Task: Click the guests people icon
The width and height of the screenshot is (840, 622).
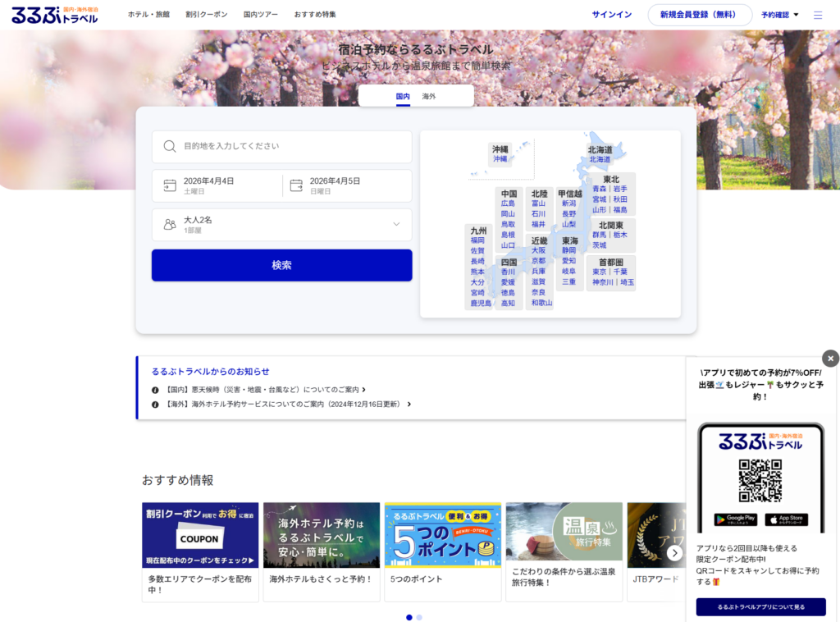Action: click(170, 224)
